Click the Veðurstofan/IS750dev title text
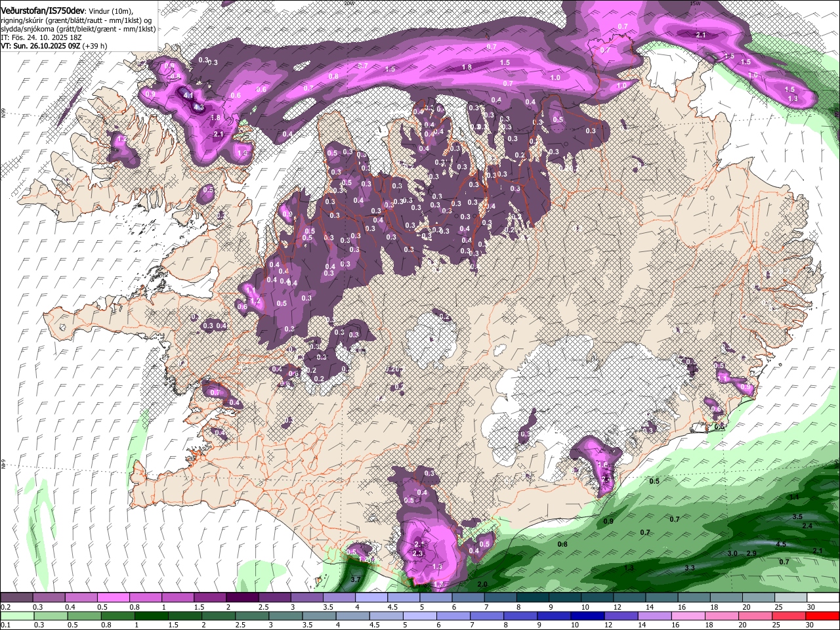This screenshot has height=630, width=840. 43,10
